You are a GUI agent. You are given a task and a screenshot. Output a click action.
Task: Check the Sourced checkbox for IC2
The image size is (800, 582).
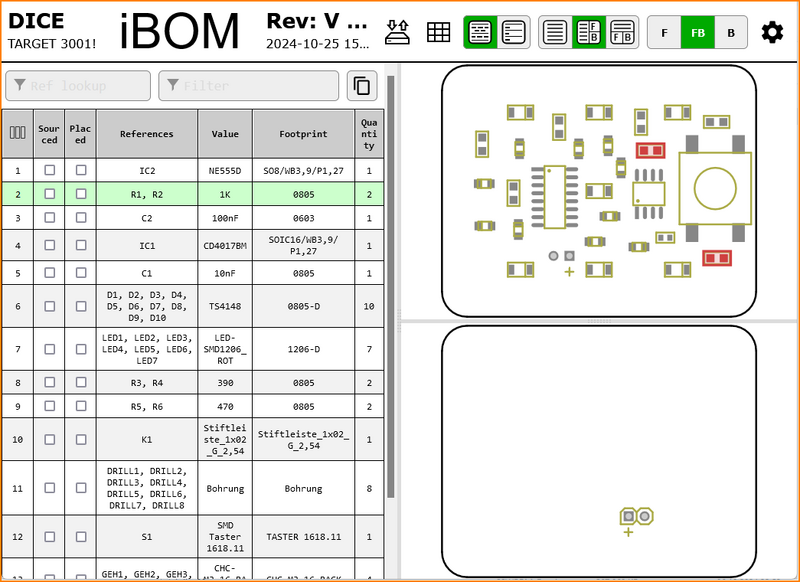click(x=47, y=170)
